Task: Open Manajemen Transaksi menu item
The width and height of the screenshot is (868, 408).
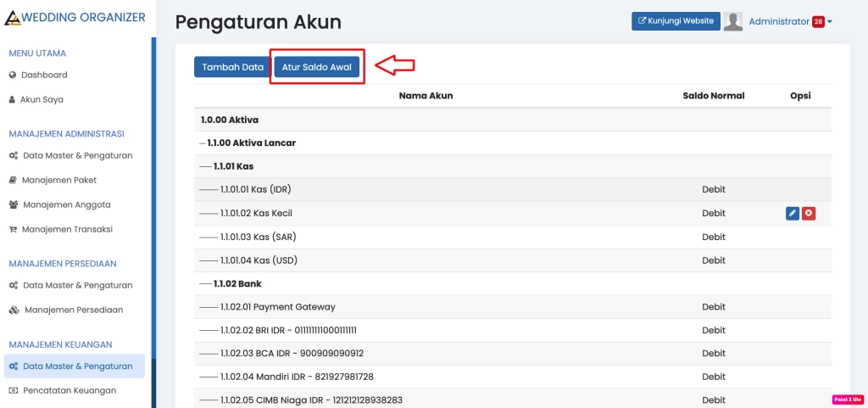Action: coord(67,229)
